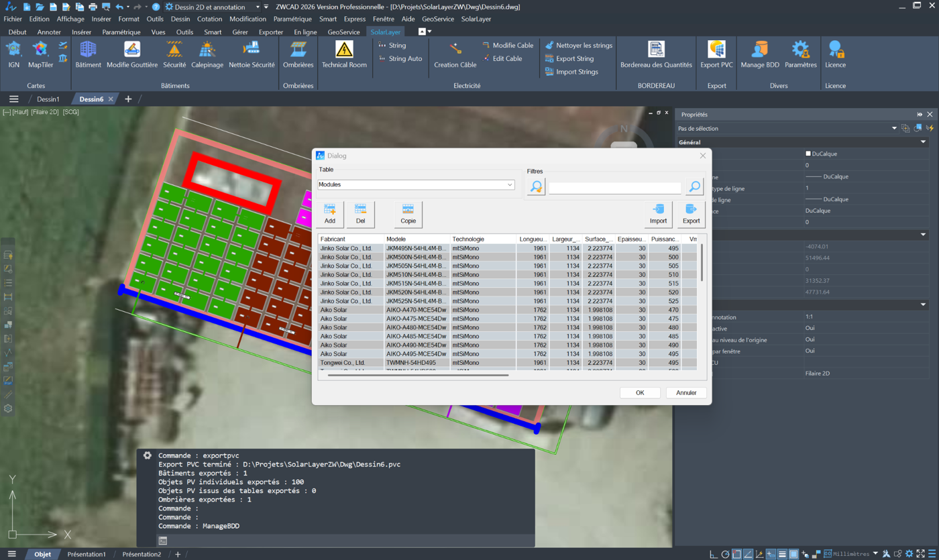Open the Modifie Gouttière tool
Image resolution: width=939 pixels, height=560 pixels.
132,54
